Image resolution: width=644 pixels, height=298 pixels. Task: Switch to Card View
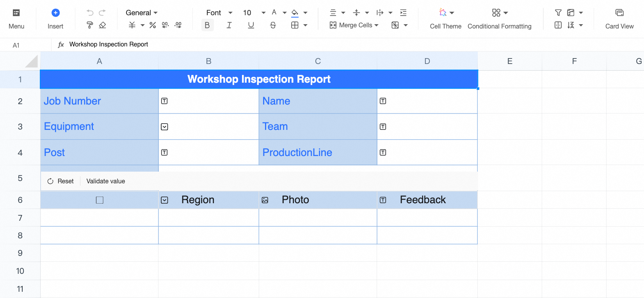coord(619,19)
